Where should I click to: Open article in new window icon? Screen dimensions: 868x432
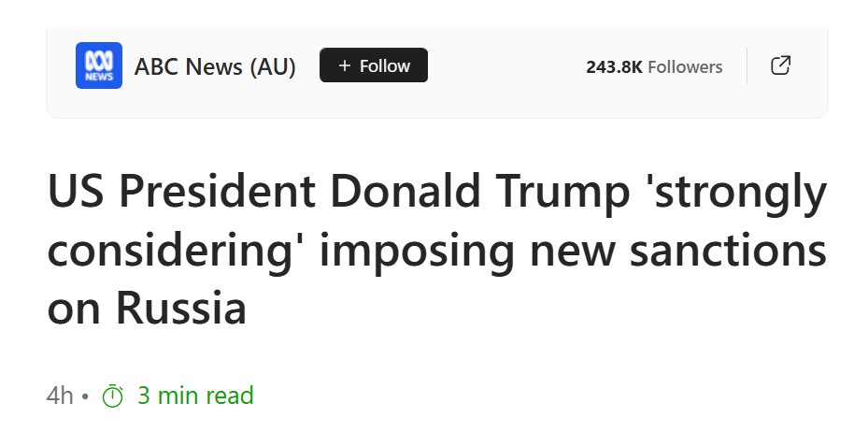780,65
